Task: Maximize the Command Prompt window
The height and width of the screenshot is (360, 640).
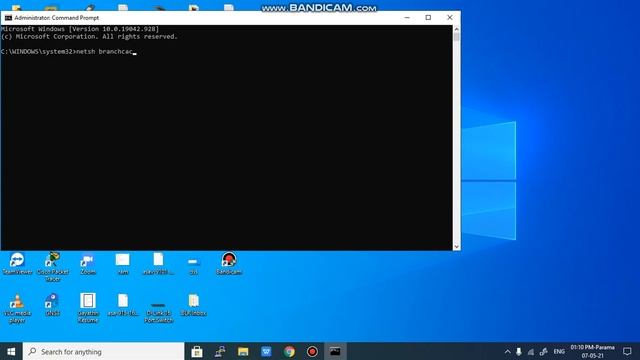Action: coord(428,18)
